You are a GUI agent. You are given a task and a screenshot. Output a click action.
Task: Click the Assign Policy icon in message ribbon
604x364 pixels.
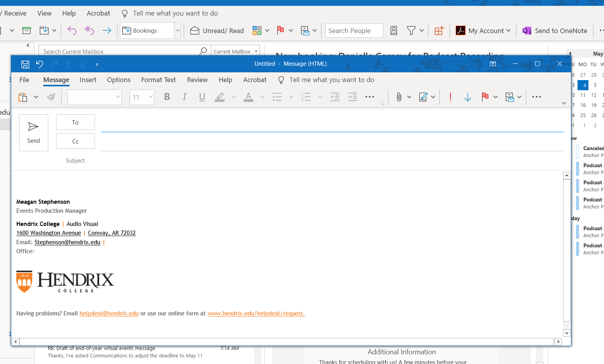point(510,97)
